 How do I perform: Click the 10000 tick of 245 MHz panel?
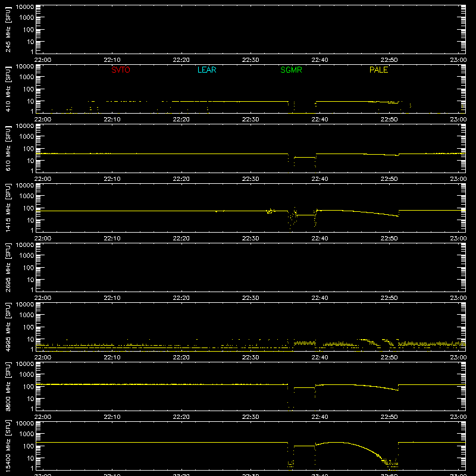[25, 7]
